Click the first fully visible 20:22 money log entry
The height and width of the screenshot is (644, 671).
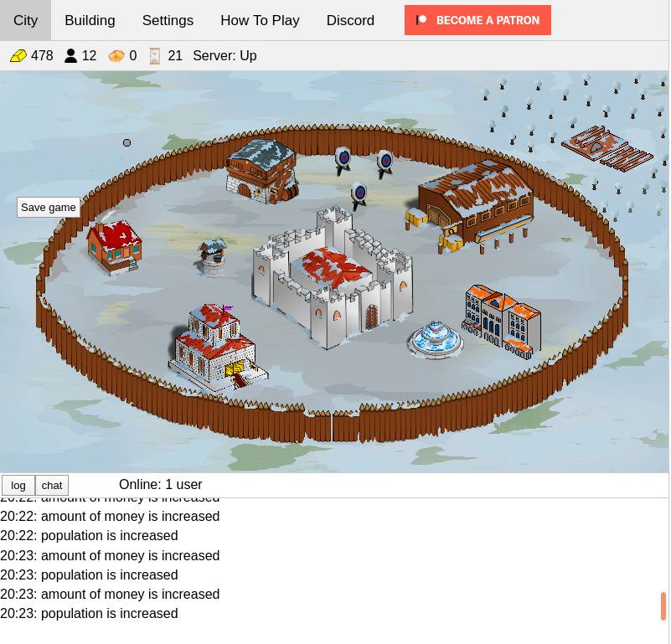pyautogui.click(x=110, y=516)
